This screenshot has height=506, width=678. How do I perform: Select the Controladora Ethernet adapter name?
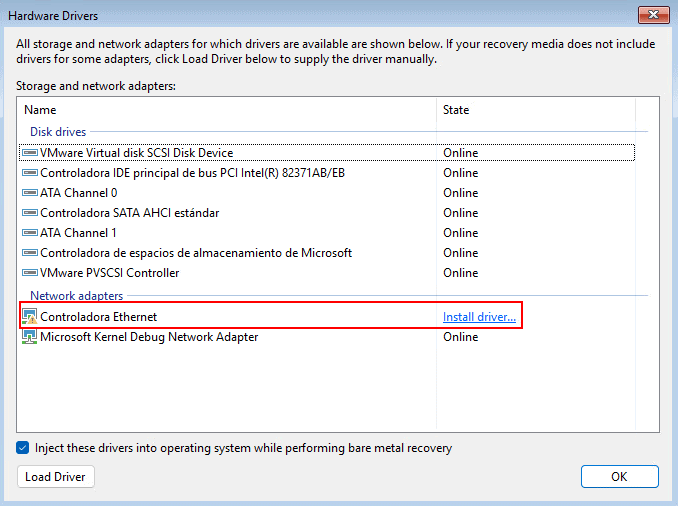pos(98,317)
